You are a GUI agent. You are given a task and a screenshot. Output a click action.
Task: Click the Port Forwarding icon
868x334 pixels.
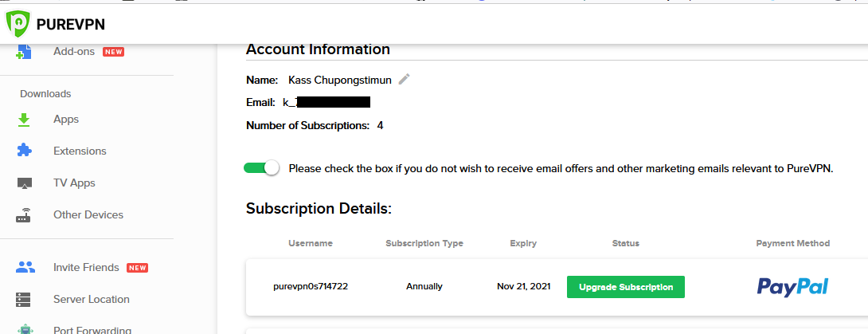click(x=25, y=329)
